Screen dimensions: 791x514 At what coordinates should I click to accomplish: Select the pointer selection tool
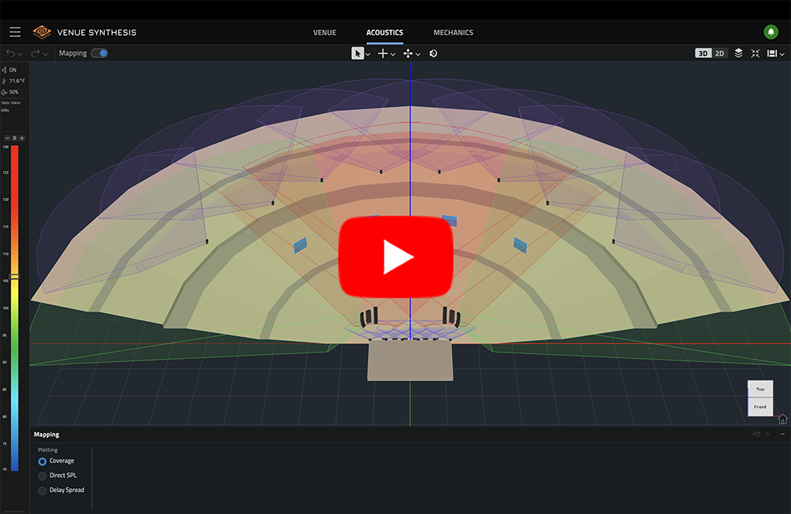tap(357, 53)
